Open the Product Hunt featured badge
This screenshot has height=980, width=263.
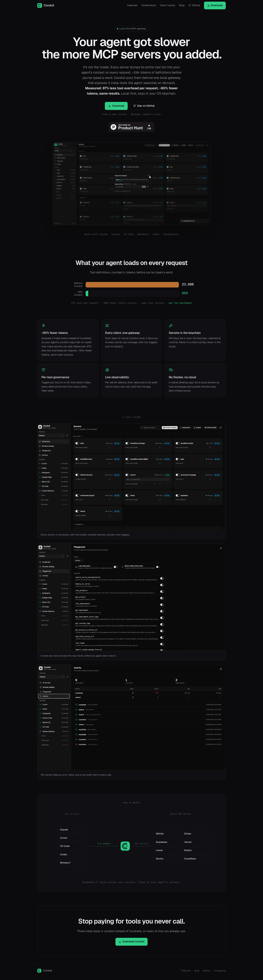tap(131, 127)
